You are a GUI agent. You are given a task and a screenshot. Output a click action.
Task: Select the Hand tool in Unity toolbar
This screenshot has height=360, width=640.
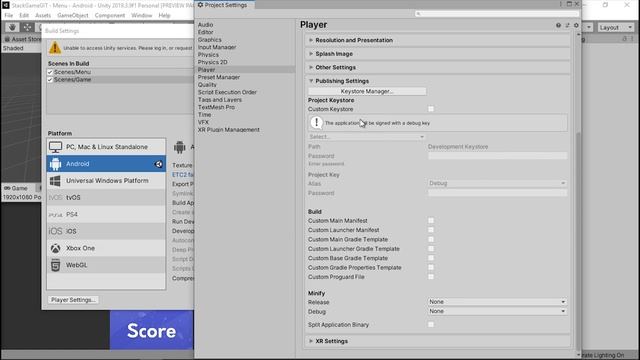click(12, 27)
